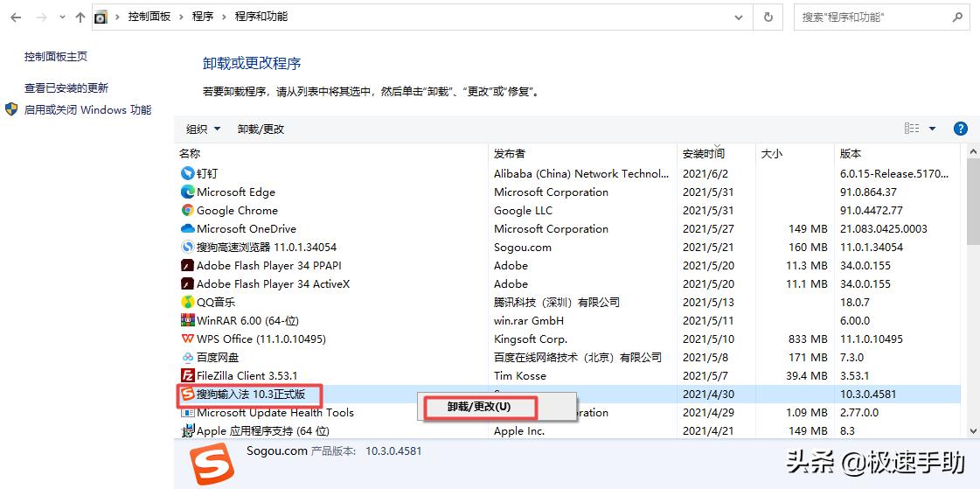The image size is (980, 489).
Task: Click the Microsoft OneDrive cloud icon
Action: pyautogui.click(x=187, y=228)
